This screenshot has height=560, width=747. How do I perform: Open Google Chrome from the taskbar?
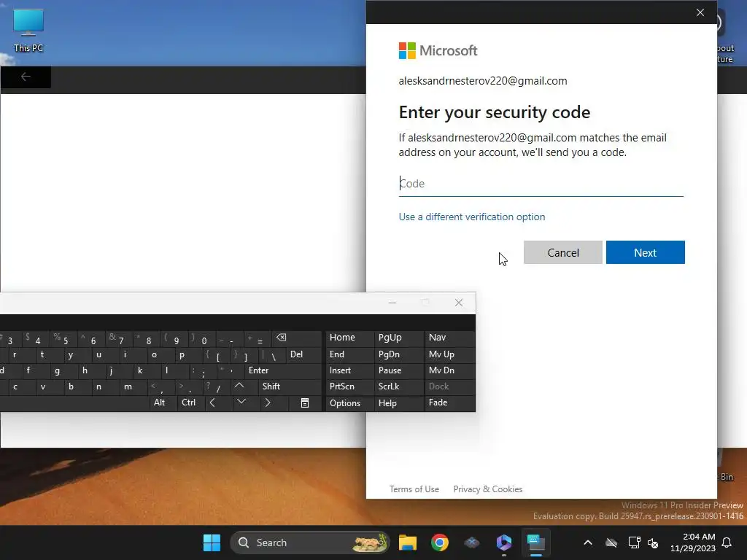440,542
